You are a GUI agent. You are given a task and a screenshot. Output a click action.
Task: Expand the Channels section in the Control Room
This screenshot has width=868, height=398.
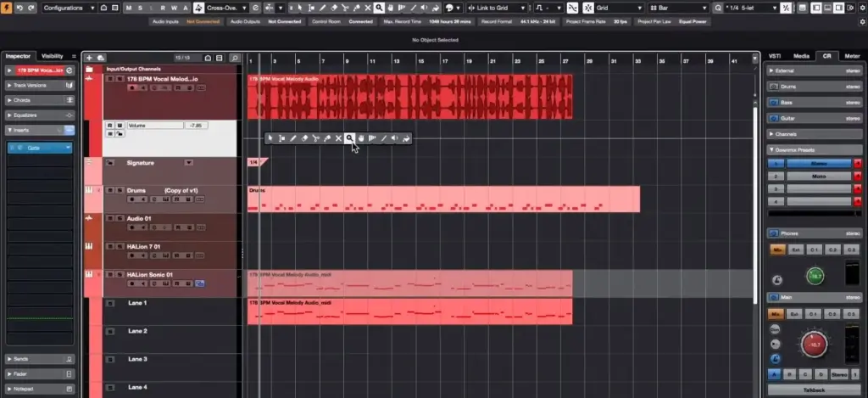(x=814, y=134)
